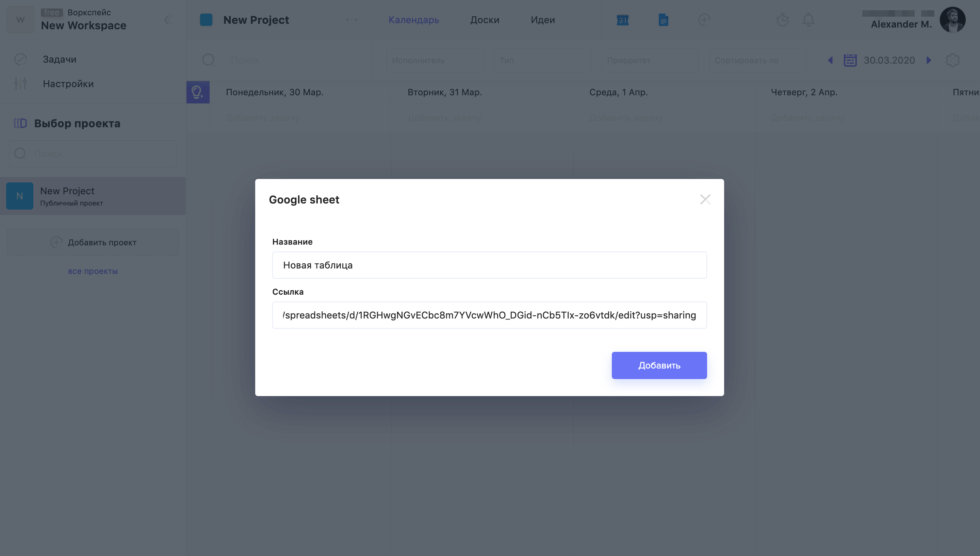980x556 pixels.
Task: Collapse the sidebar with chevron arrow
Action: pyautogui.click(x=167, y=20)
